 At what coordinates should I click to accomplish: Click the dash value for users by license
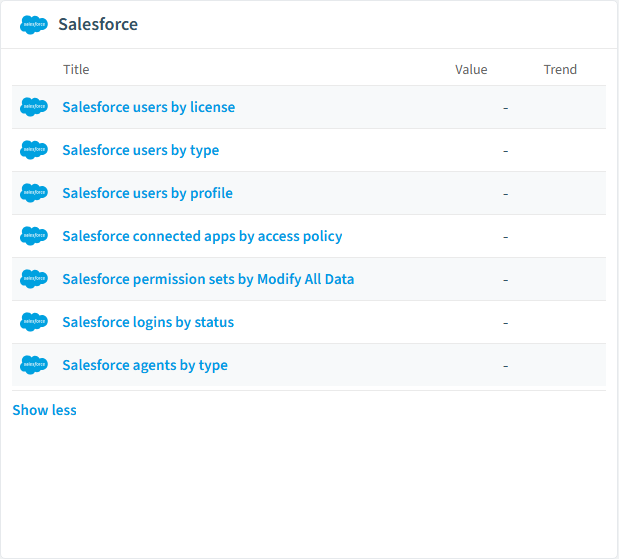point(505,108)
